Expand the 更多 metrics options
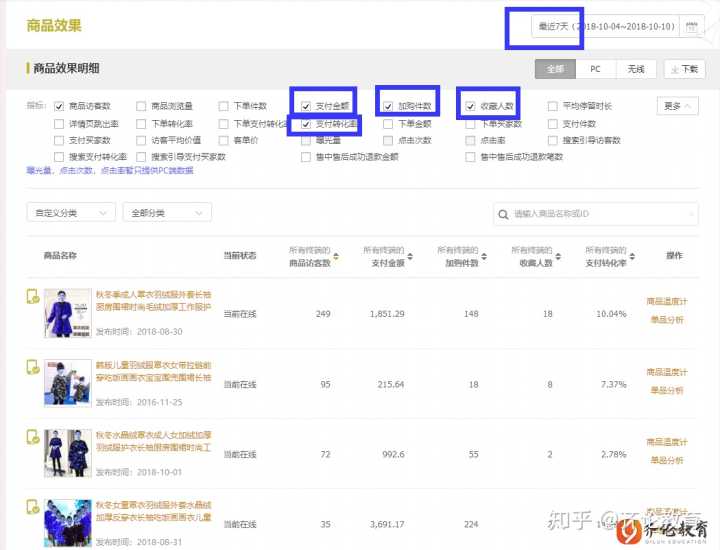Viewport: 720px width, 550px height. [676, 105]
